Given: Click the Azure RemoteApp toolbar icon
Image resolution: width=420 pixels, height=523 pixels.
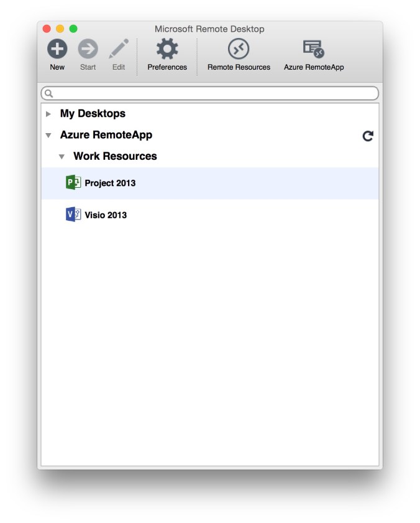Looking at the screenshot, I should (x=313, y=49).
